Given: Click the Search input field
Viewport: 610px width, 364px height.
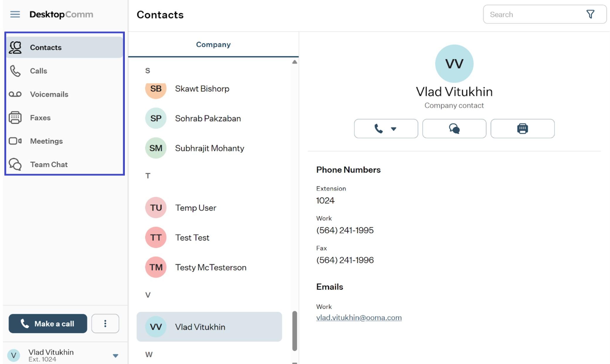Looking at the screenshot, I should (x=534, y=14).
